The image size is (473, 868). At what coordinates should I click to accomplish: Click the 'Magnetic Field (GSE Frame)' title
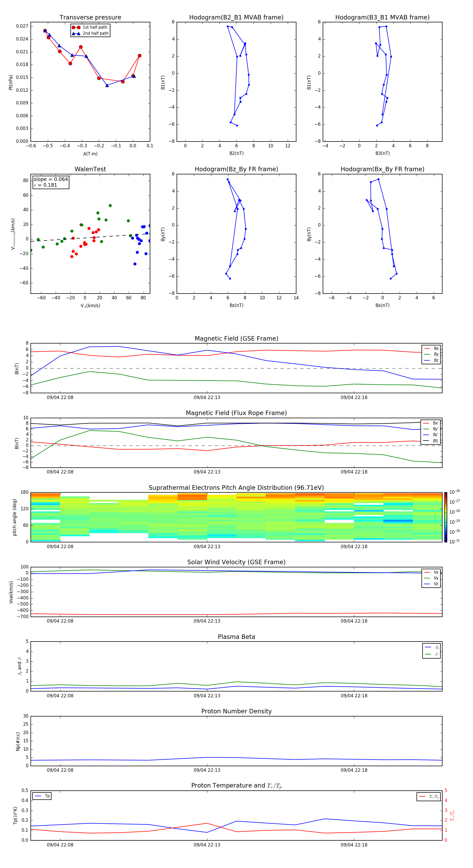[x=236, y=339]
